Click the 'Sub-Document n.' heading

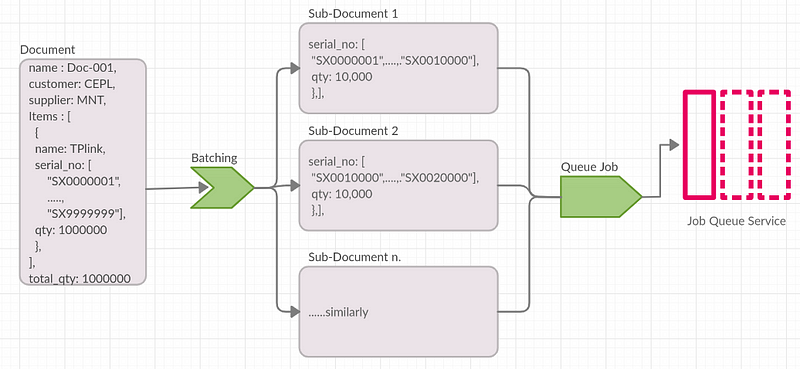click(x=355, y=257)
